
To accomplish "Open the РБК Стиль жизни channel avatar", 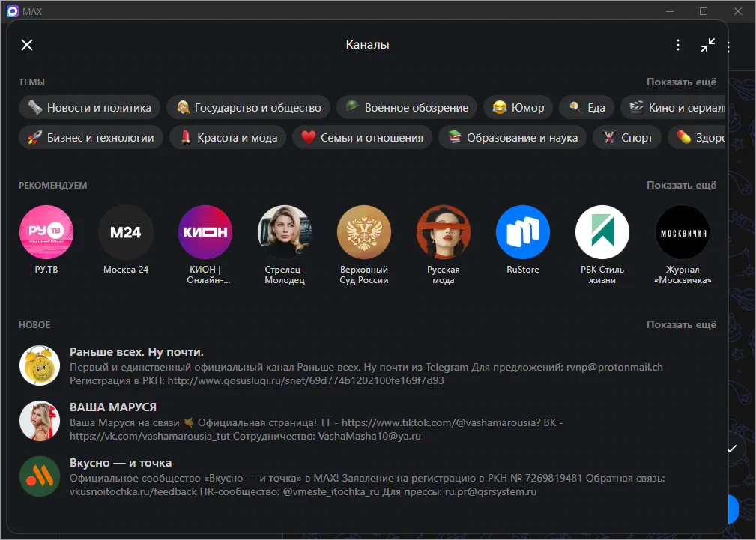I will coord(602,232).
